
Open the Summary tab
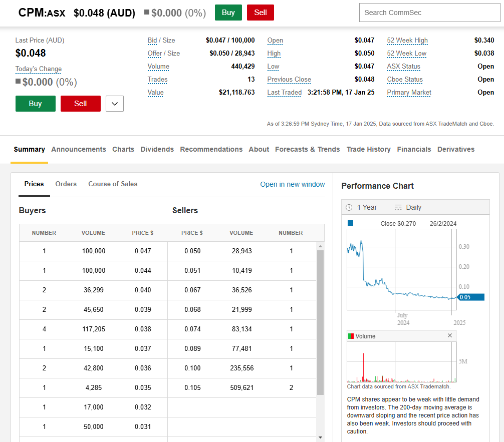[x=29, y=149]
